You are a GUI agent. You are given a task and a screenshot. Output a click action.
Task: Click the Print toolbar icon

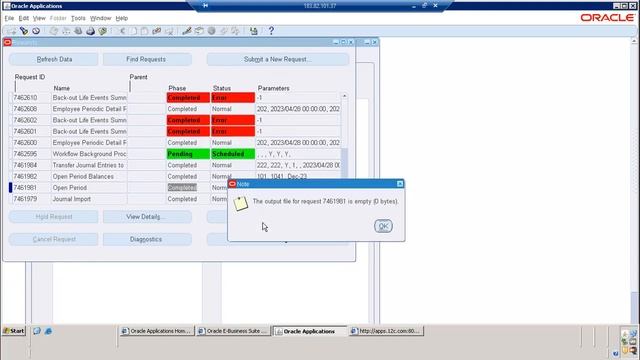tap(90, 31)
